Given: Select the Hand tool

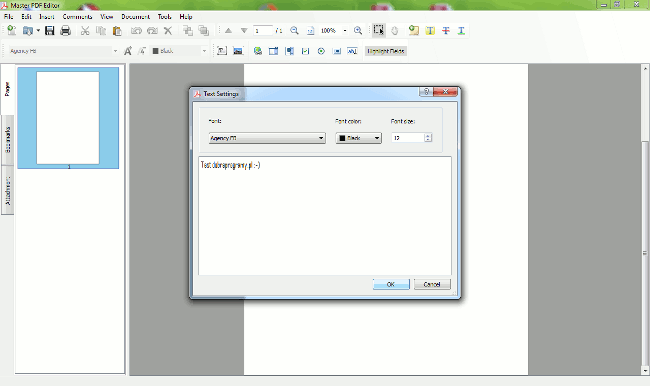Looking at the screenshot, I should coord(395,30).
